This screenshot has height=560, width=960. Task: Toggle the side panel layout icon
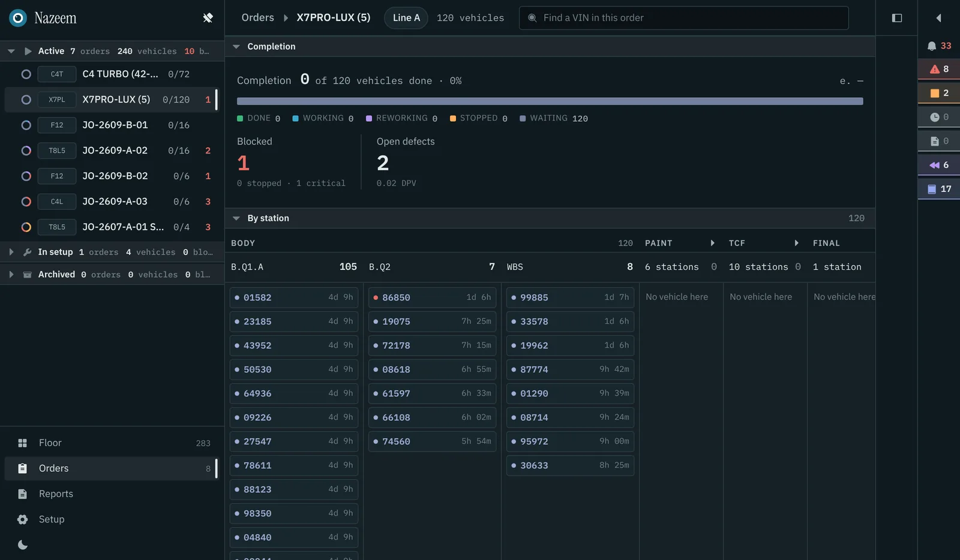point(897,18)
